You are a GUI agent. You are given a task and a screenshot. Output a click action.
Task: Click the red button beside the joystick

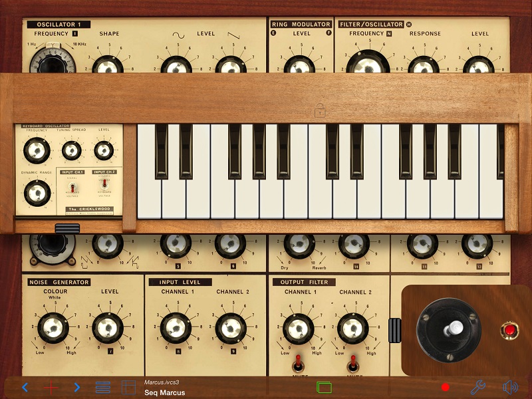[x=509, y=330]
